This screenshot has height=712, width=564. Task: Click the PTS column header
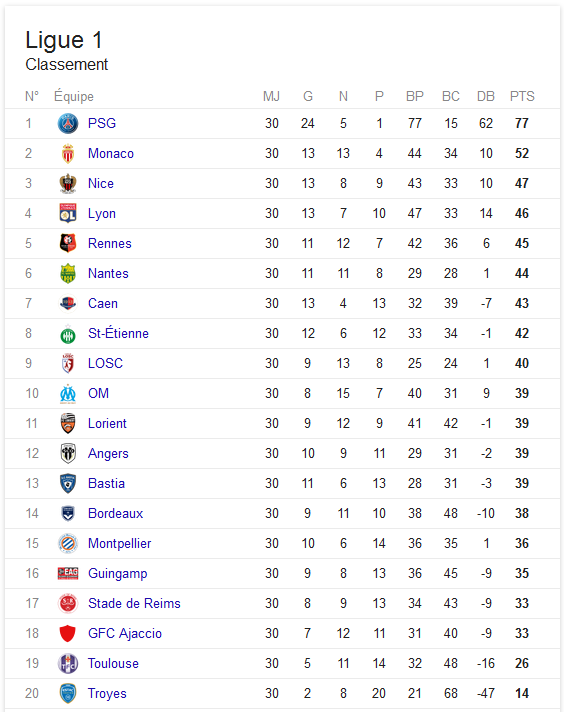[522, 96]
